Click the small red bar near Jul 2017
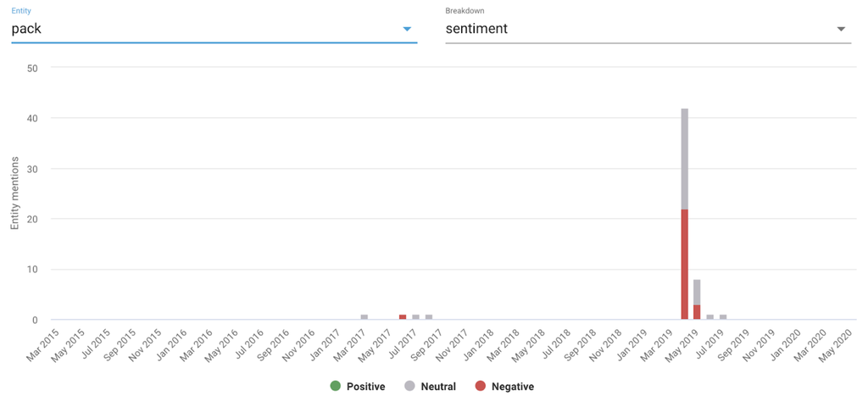The image size is (868, 402). (403, 317)
